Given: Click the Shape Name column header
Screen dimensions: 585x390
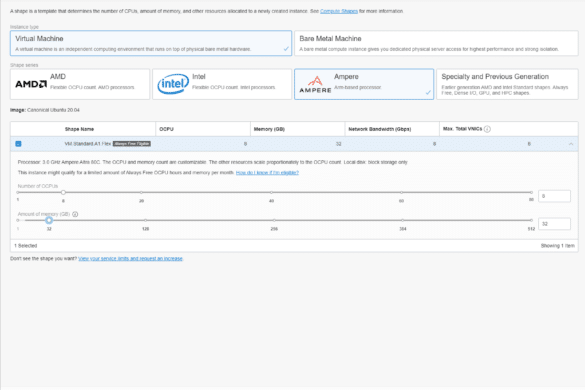Looking at the screenshot, I should coord(79,129).
